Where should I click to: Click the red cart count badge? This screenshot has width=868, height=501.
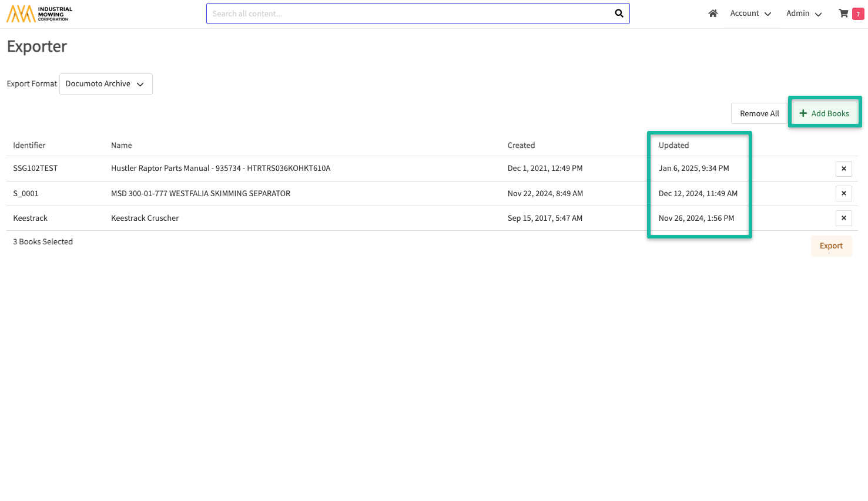[x=858, y=14]
